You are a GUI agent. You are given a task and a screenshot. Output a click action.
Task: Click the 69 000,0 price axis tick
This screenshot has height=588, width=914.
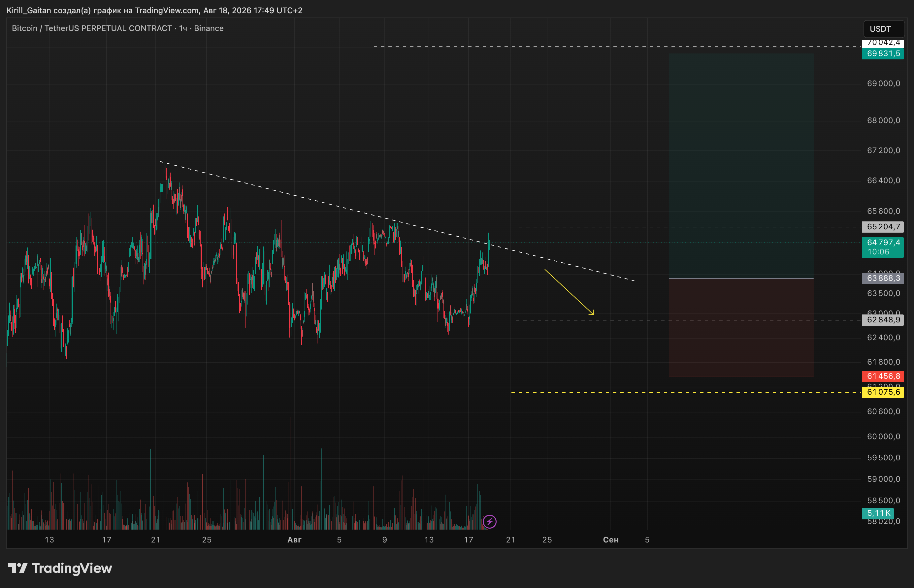coord(883,83)
